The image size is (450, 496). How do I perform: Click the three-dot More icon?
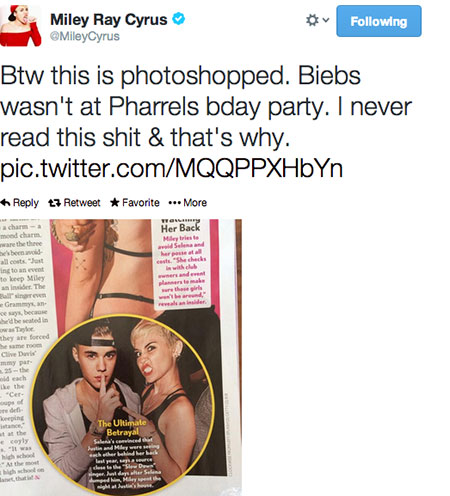pyautogui.click(x=174, y=203)
